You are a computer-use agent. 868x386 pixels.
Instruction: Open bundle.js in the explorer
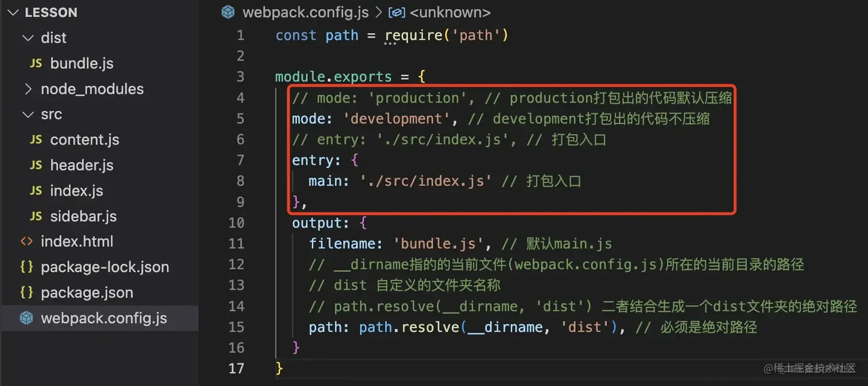tap(82, 64)
